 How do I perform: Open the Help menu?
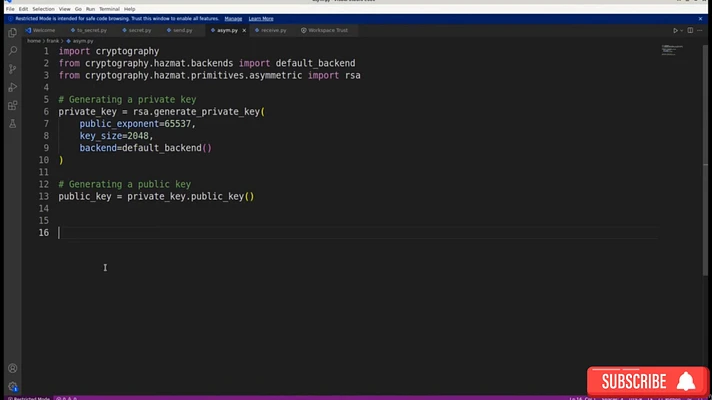coord(129,9)
